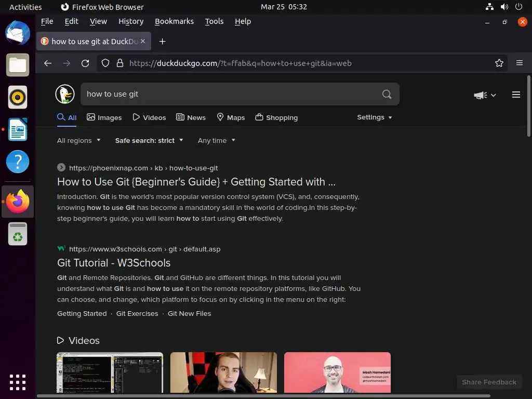
Task: Click the W3Schools result favicon
Action: (61, 249)
